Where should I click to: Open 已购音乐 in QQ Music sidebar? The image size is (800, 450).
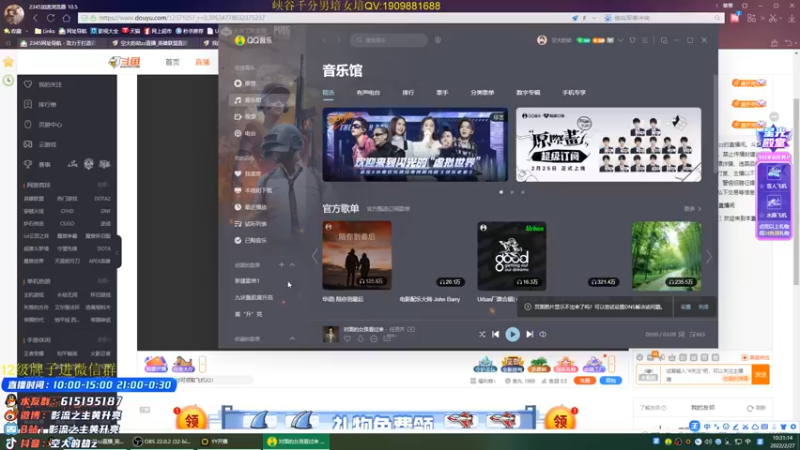(251, 240)
